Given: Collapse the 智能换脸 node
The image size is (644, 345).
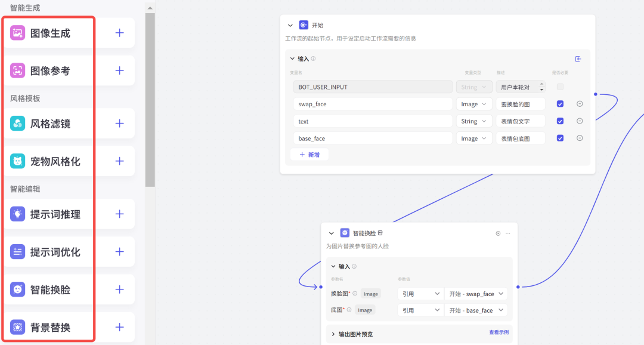Looking at the screenshot, I should coord(332,233).
